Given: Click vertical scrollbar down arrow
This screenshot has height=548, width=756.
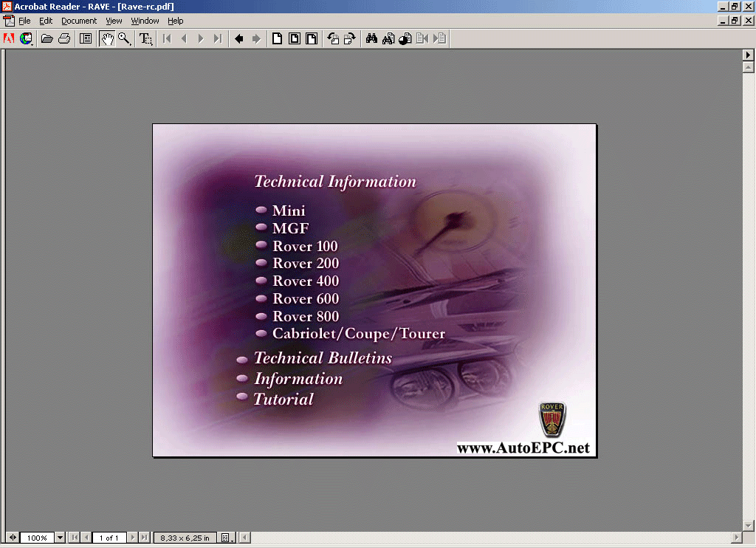Looking at the screenshot, I should pos(748,525).
